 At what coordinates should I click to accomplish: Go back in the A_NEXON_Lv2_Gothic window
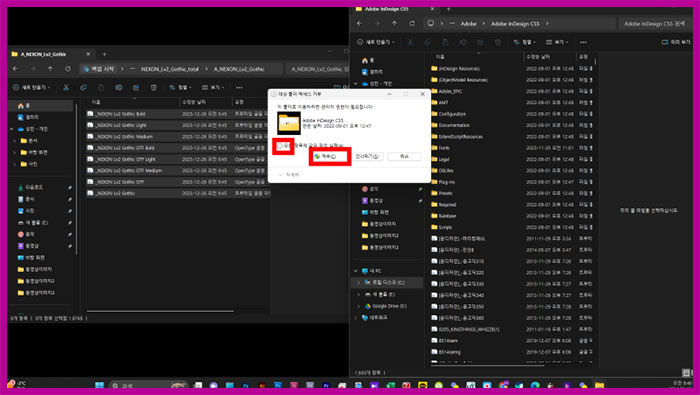tap(16, 69)
